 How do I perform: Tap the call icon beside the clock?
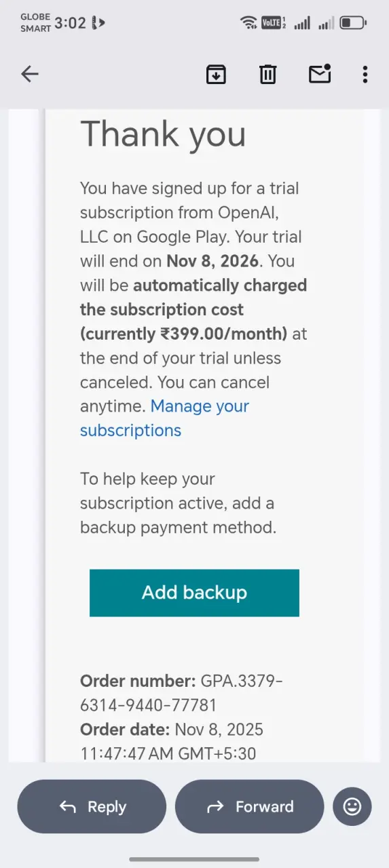click(x=98, y=23)
